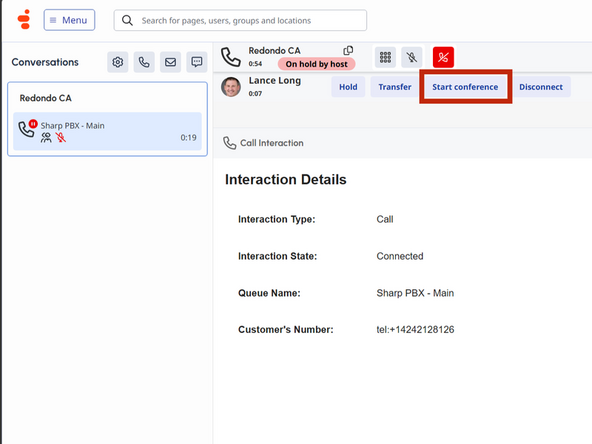This screenshot has width=592, height=444.
Task: Click the Transfer button
Action: 395,87
